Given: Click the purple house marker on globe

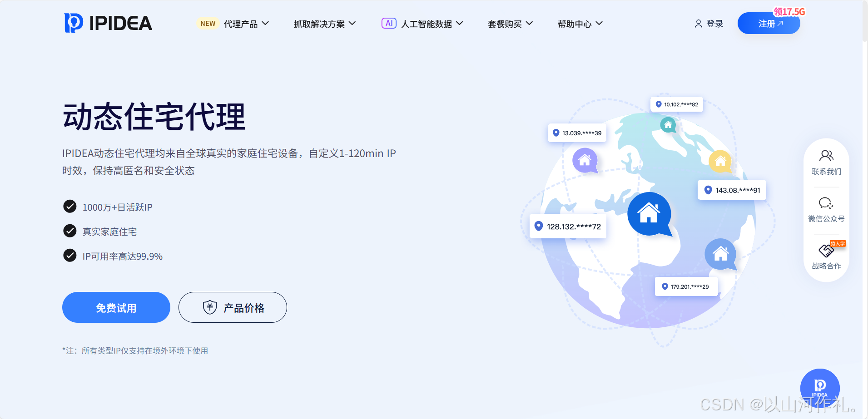Looking at the screenshot, I should (585, 161).
